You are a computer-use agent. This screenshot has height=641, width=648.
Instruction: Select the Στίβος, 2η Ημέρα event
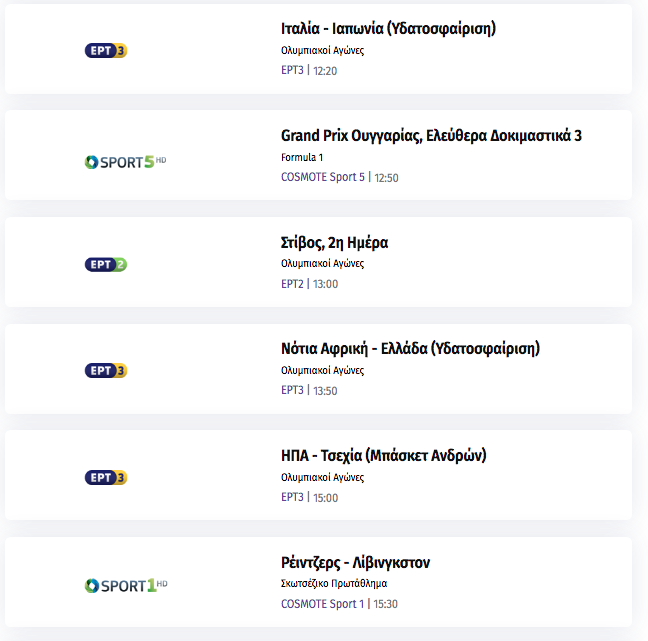point(334,243)
